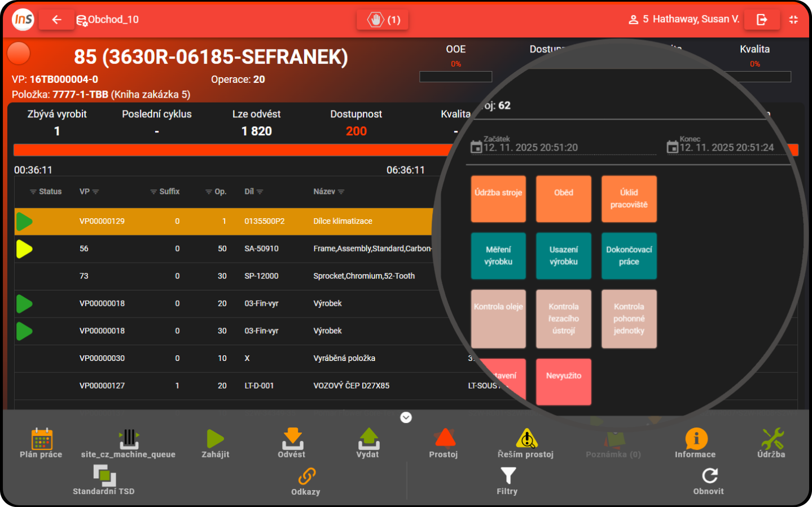This screenshot has height=507, width=812.
Task: Collapse the bottom toolbar with chevron
Action: coord(406,417)
